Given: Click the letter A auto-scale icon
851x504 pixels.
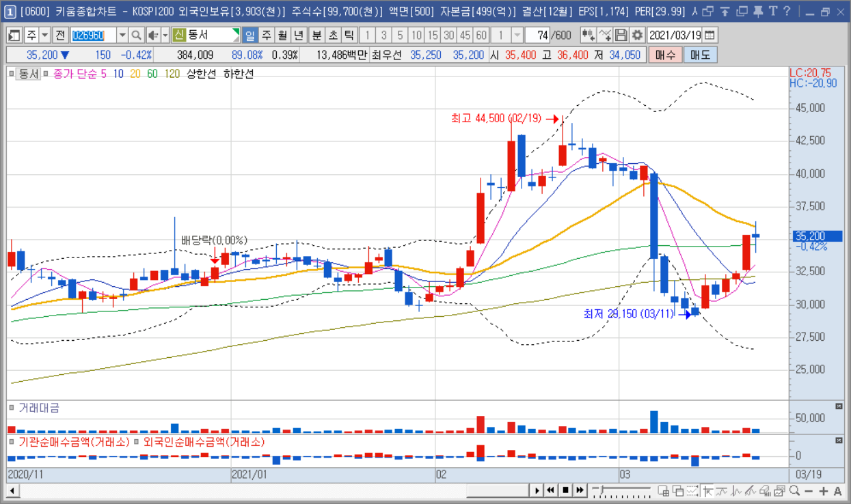Looking at the screenshot, I should tap(838, 490).
